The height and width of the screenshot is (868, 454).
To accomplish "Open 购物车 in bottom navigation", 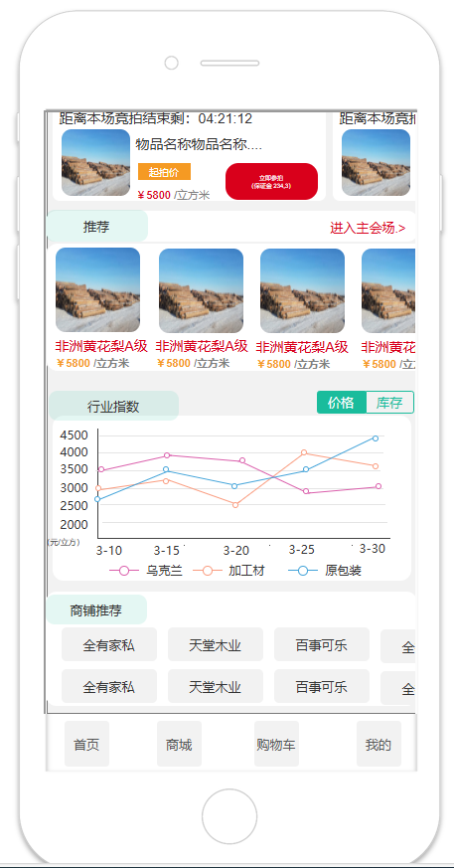I will click(276, 744).
